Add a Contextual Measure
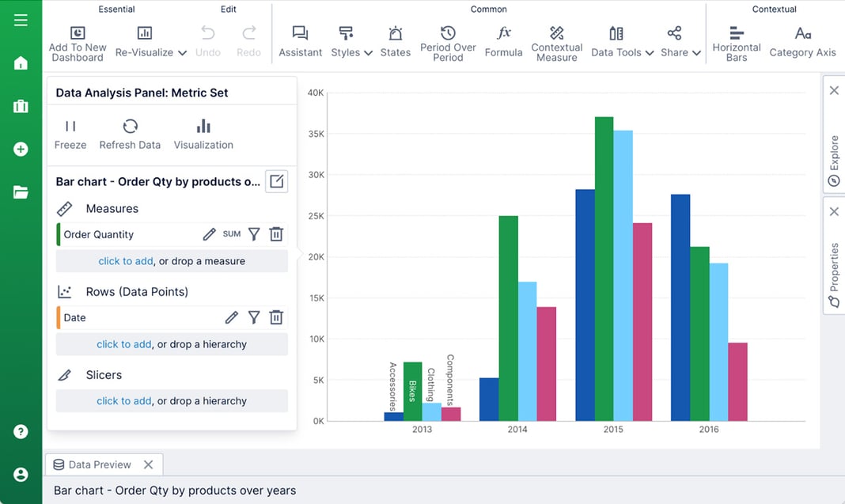845x504 pixels. [556, 44]
